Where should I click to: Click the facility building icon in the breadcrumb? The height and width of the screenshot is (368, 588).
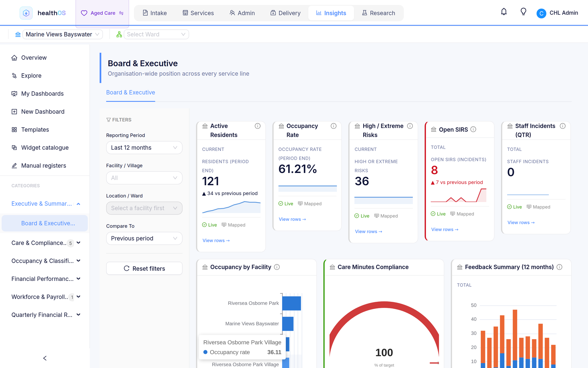(18, 34)
